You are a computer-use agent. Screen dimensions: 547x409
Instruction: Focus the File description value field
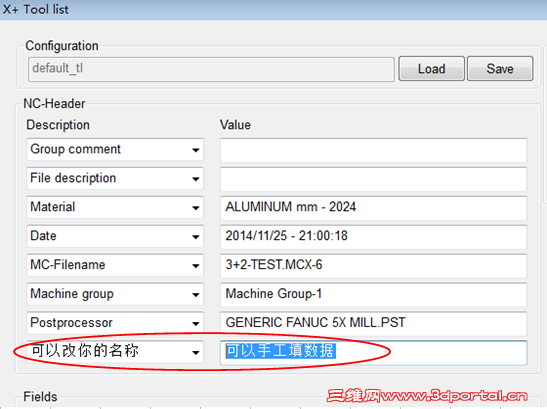[x=373, y=179]
